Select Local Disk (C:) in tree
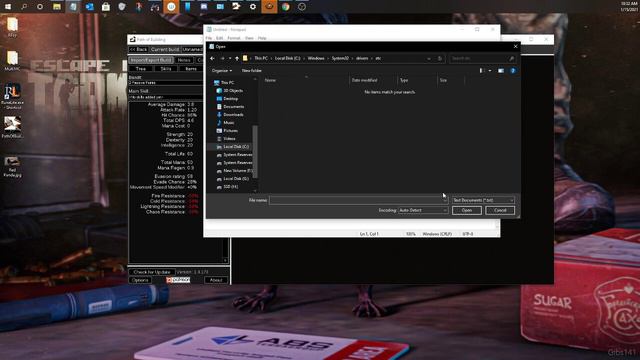The height and width of the screenshot is (360, 640). point(232,147)
